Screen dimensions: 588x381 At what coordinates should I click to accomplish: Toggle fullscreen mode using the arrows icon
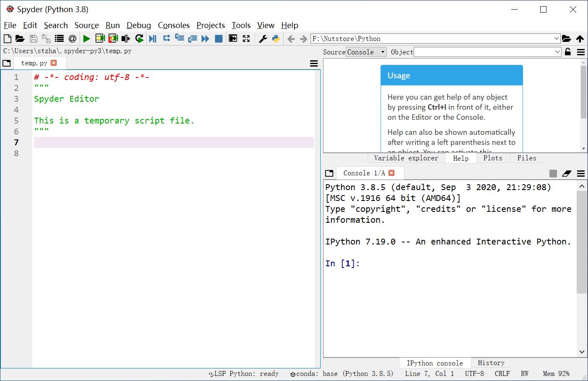tap(246, 39)
